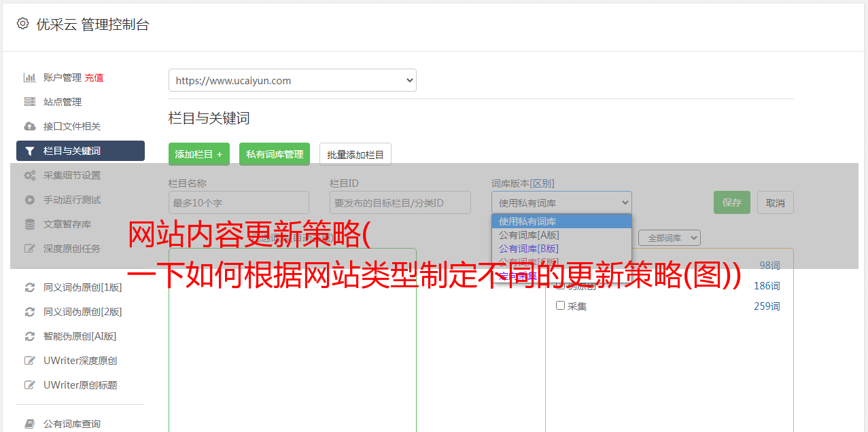Viewport: 868px width, 432px height.
Task: Open the site URL dropdown https://www.ucaiyun.com
Action: [292, 80]
